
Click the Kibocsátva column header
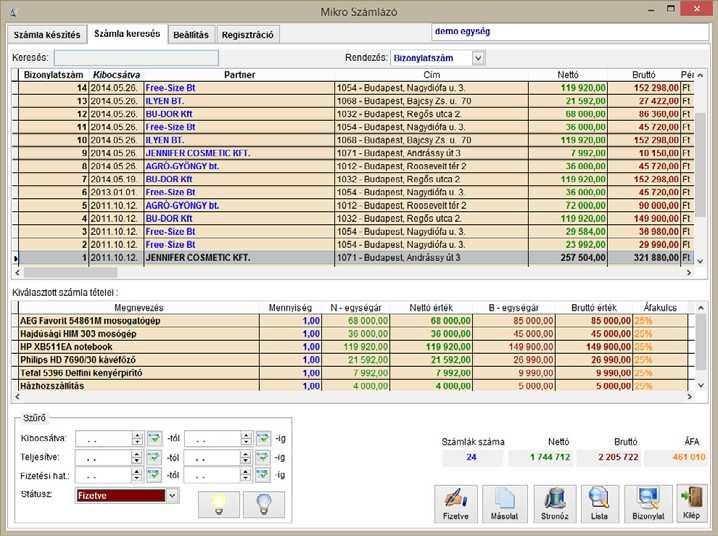(x=116, y=75)
